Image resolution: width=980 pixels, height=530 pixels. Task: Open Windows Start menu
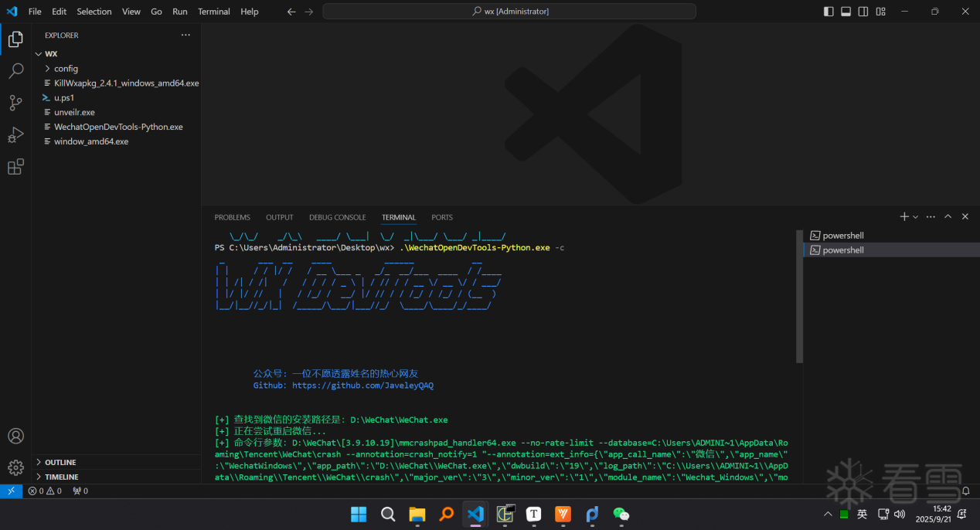tap(359, 514)
